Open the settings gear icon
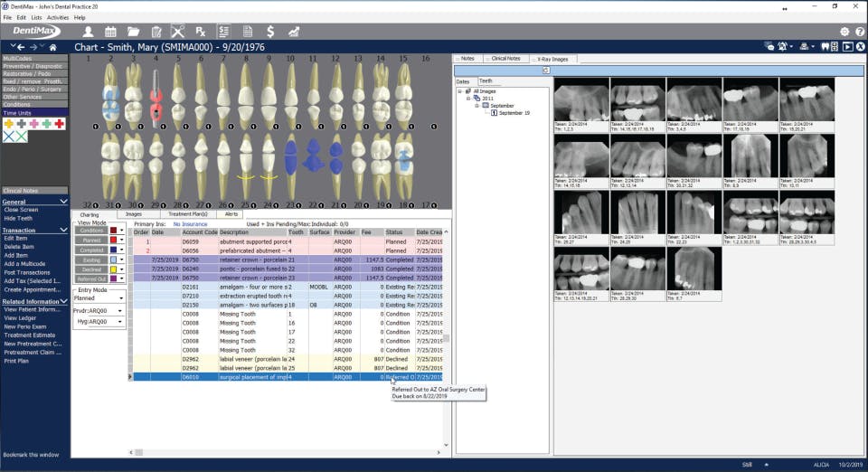 pos(844,32)
